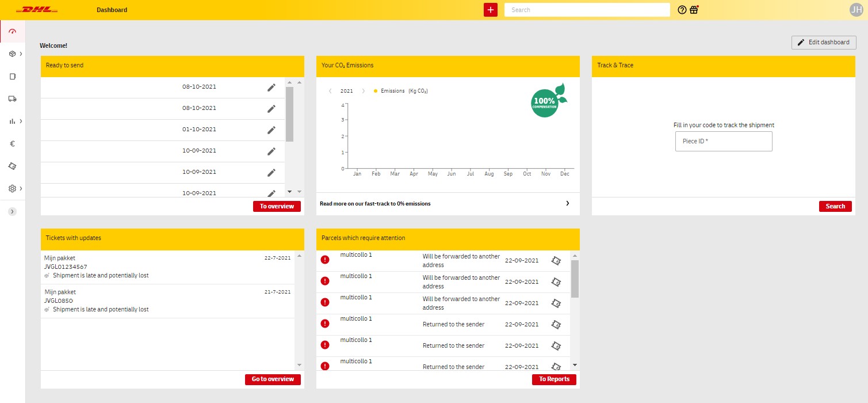Click down arrow of Tickets list scrollbar

[299, 365]
